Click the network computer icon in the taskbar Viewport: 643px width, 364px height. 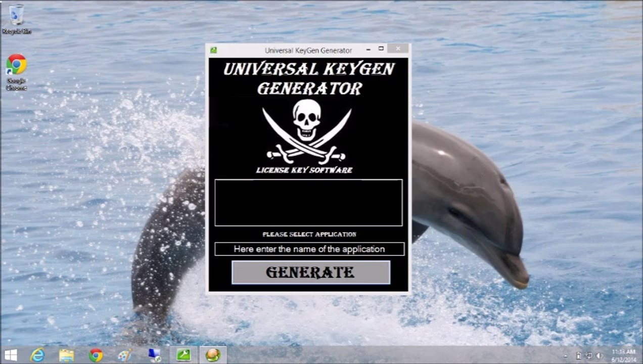click(x=154, y=355)
